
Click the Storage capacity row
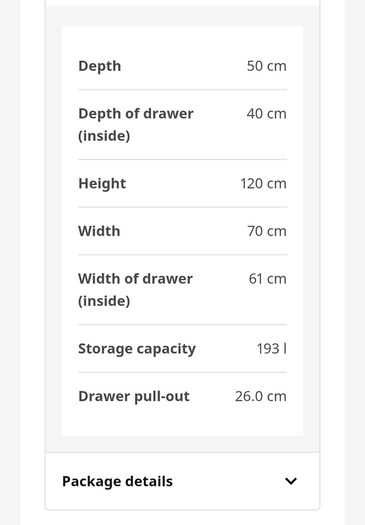point(182,349)
